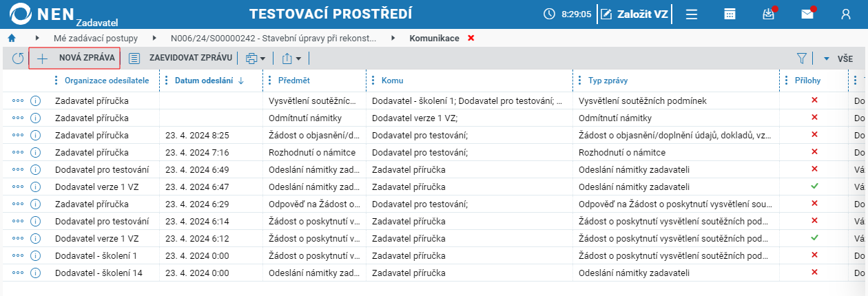Click the ZAEVIDOVAT ZPRÁVU button
The height and width of the screenshot is (296, 868).
tap(180, 59)
